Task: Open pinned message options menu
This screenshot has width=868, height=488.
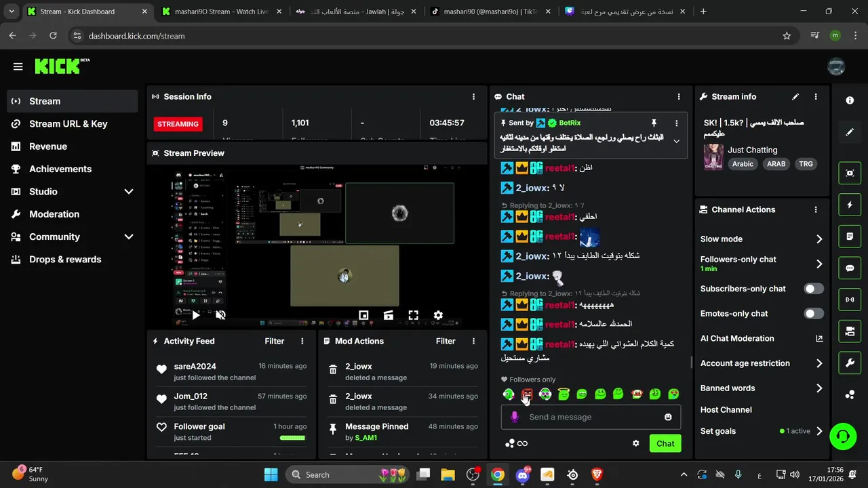Action: click(x=676, y=123)
